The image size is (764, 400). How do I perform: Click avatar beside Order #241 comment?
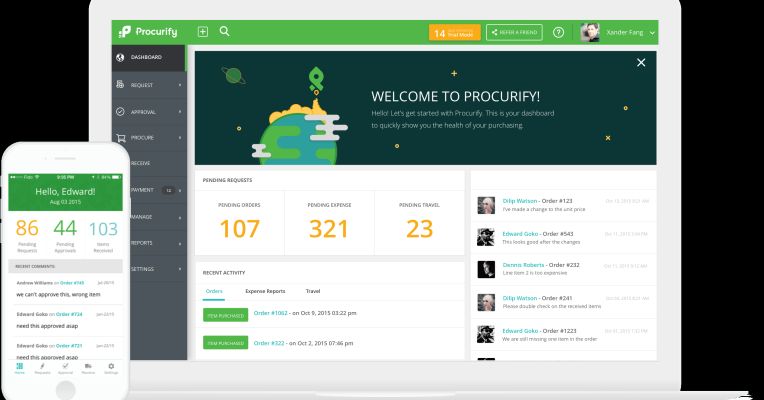(x=486, y=302)
